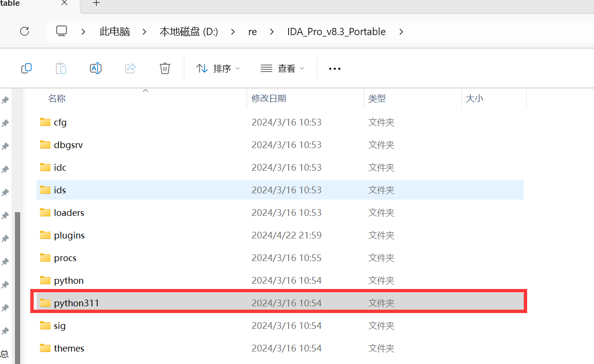Screen dimensions: 594x364
Task: Expand the chevron after the re breadcrumb
Action: [272, 32]
